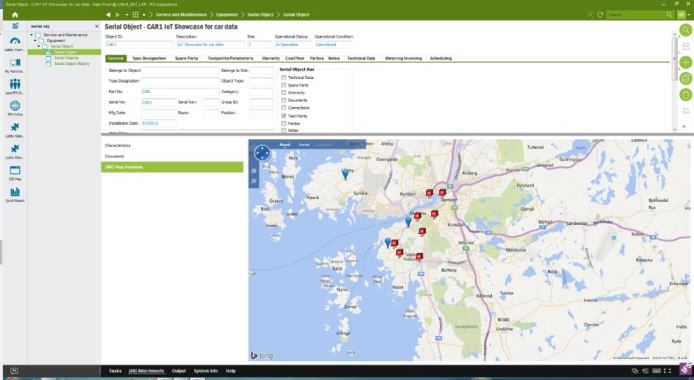Image resolution: width=694 pixels, height=380 pixels.
Task: Click the refresh icon beside search box
Action: 600,15
